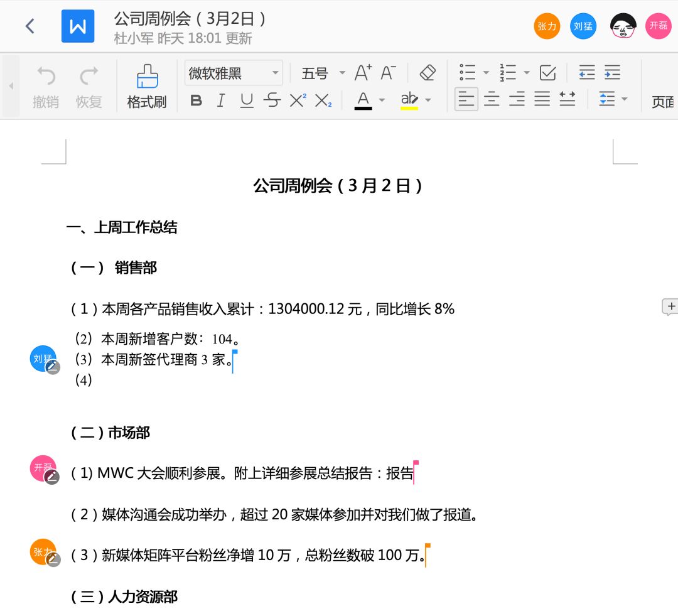
Task: Open the 微软雅黑 font dropdown
Action: pos(234,73)
